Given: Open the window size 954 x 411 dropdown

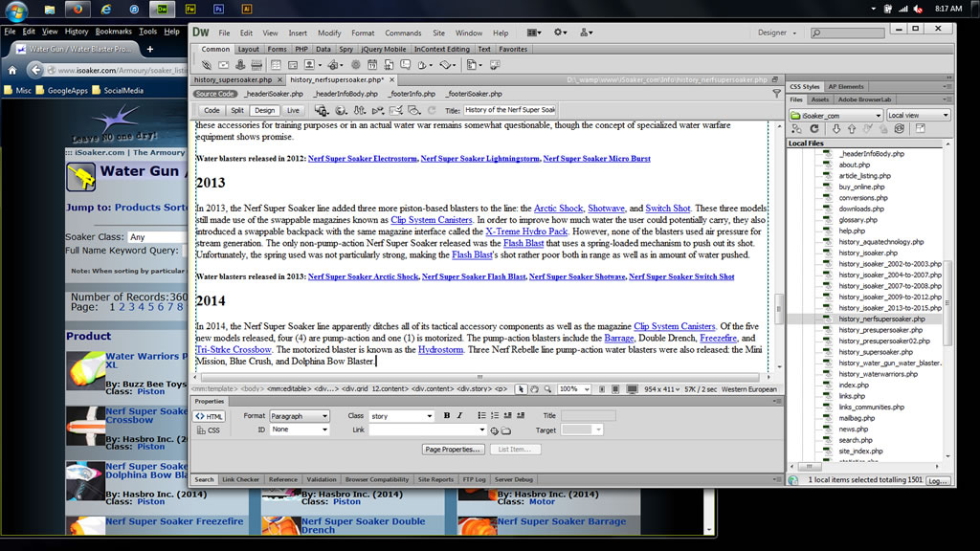Looking at the screenshot, I should click(662, 389).
